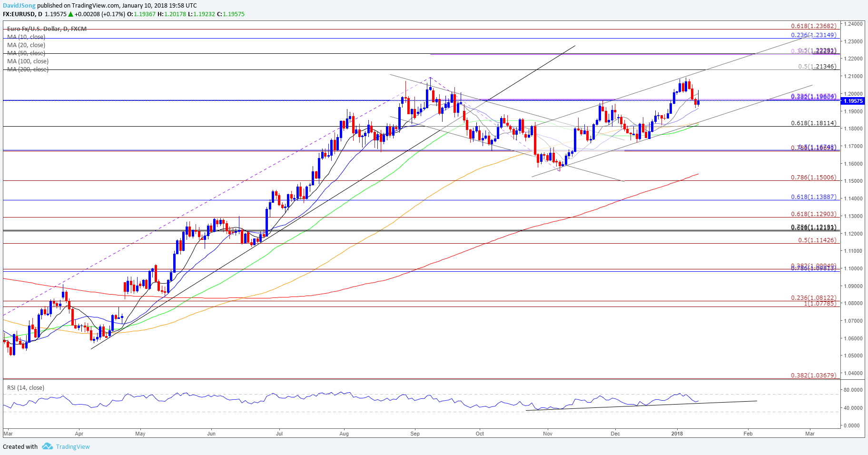The image size is (868, 455).
Task: Click the 80.0000 RSI axis value
Action: [x=854, y=390]
